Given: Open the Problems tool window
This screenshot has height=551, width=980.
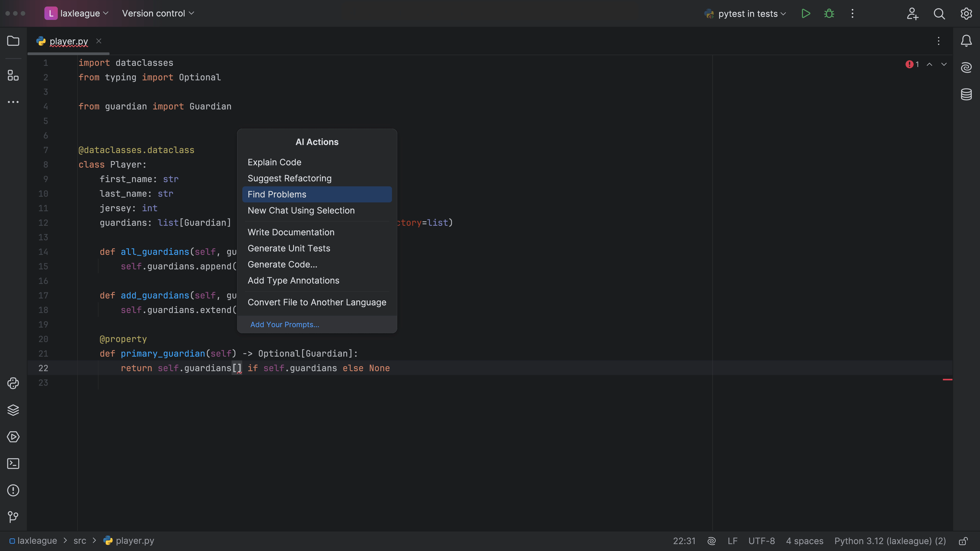Looking at the screenshot, I should pyautogui.click(x=13, y=491).
